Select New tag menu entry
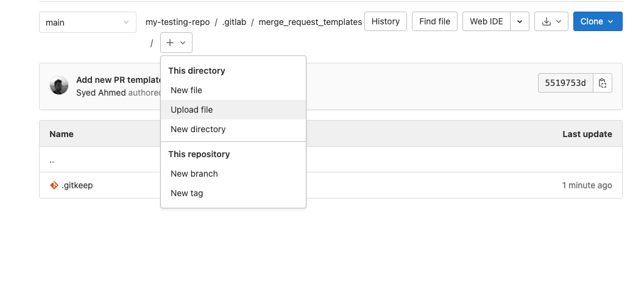 pos(187,193)
